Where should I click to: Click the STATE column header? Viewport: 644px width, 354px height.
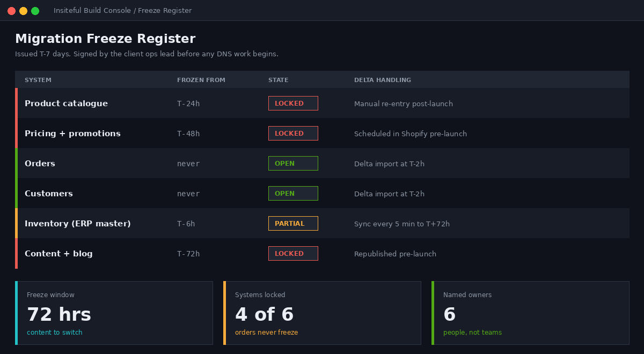[279, 80]
